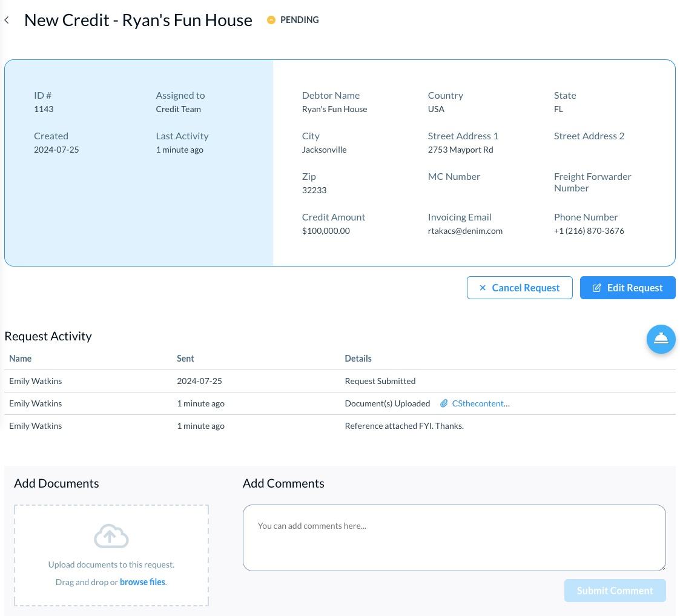Screen dimensions: 680x616
Task: Click the X icon in Cancel Request
Action: pyautogui.click(x=483, y=288)
